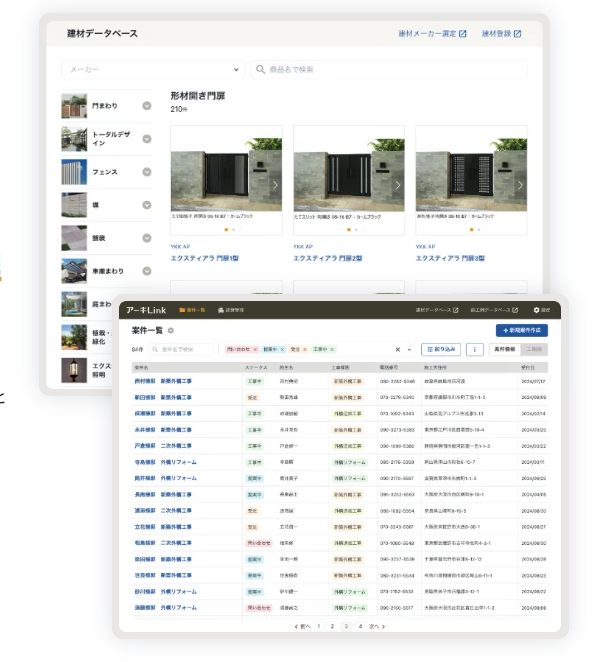Open 寺島様邸 外構リフォーム project link
599x662 pixels.
(165, 462)
